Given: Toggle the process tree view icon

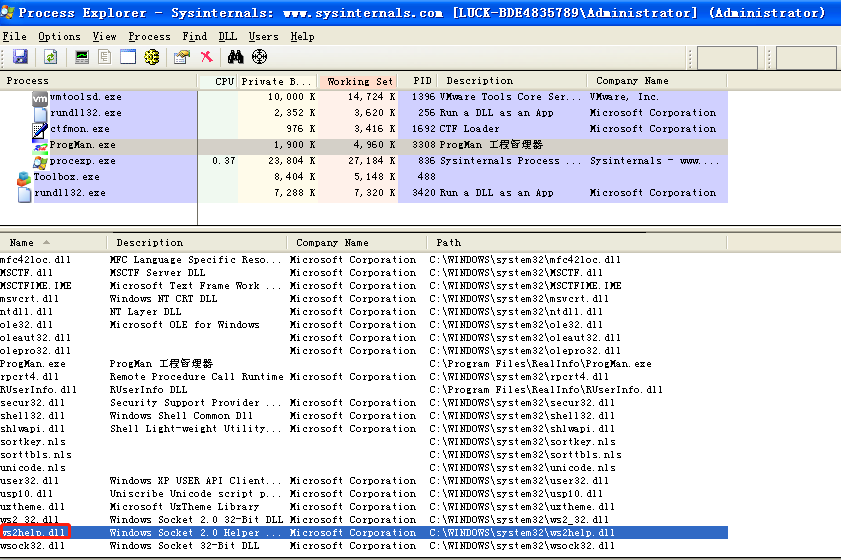Looking at the screenshot, I should [105, 58].
